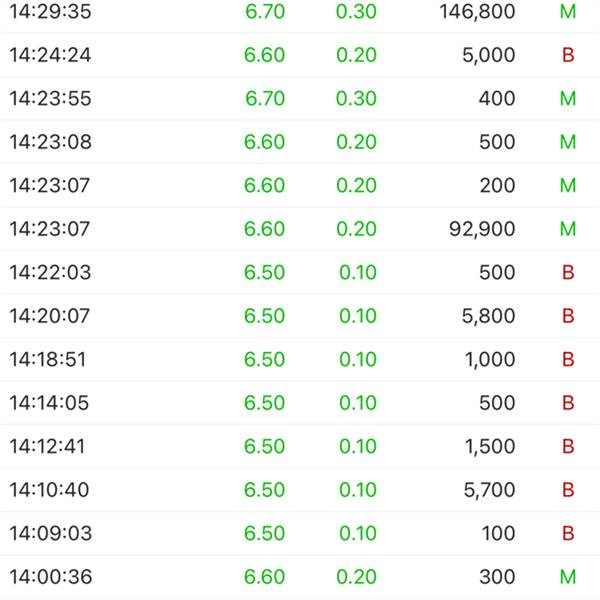Tap the B marker at 14:22:03
The image size is (600, 600).
coord(568,272)
